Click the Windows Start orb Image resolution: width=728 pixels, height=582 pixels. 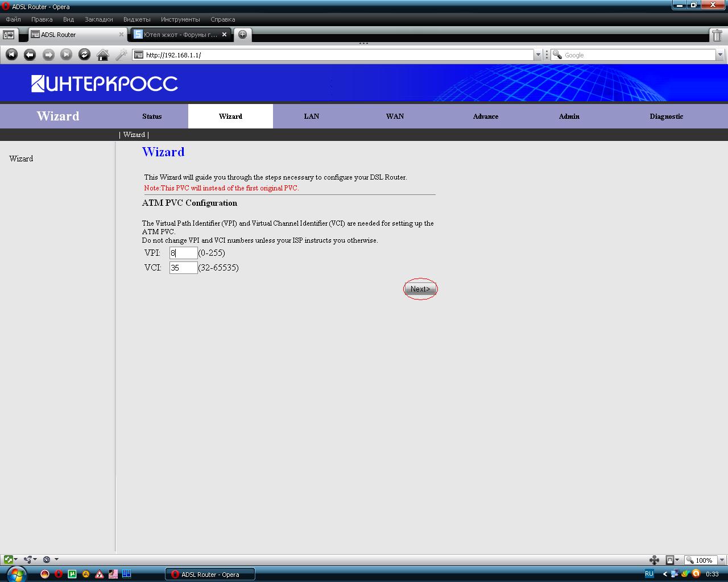click(x=15, y=573)
